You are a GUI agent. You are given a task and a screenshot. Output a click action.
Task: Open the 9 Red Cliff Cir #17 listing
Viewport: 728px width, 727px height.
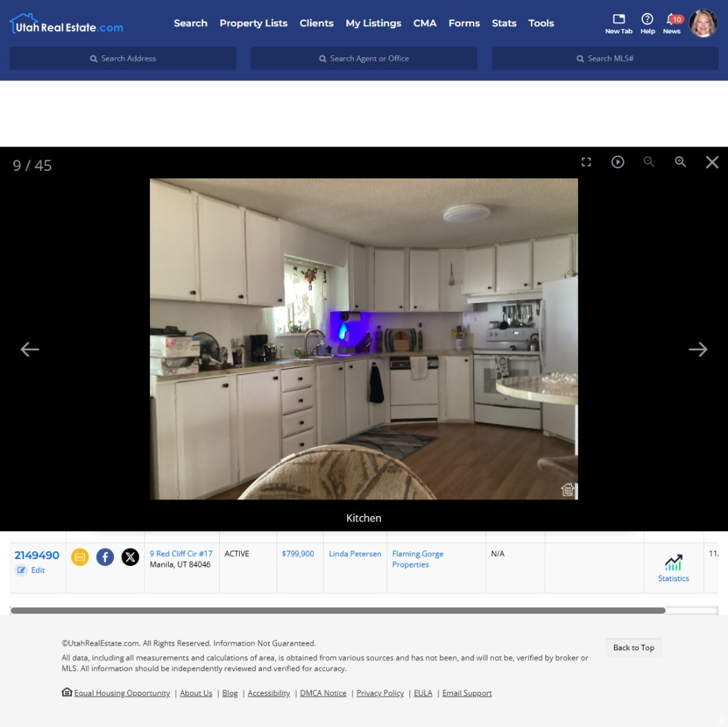[x=181, y=553]
